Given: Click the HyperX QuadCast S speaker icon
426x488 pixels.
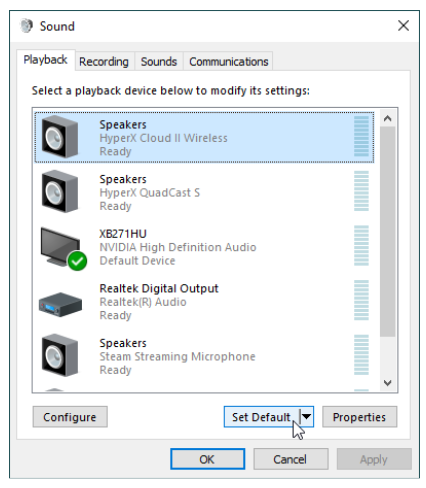Looking at the screenshot, I should click(60, 191).
